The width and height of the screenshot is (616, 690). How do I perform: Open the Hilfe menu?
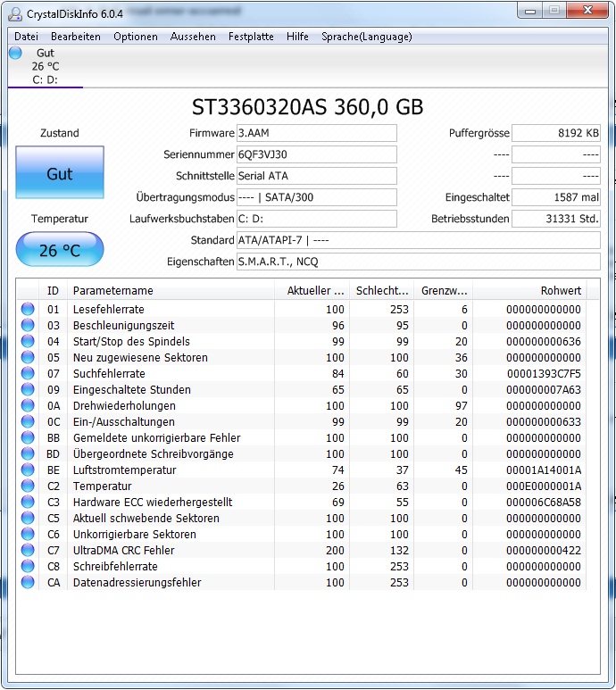[x=297, y=37]
